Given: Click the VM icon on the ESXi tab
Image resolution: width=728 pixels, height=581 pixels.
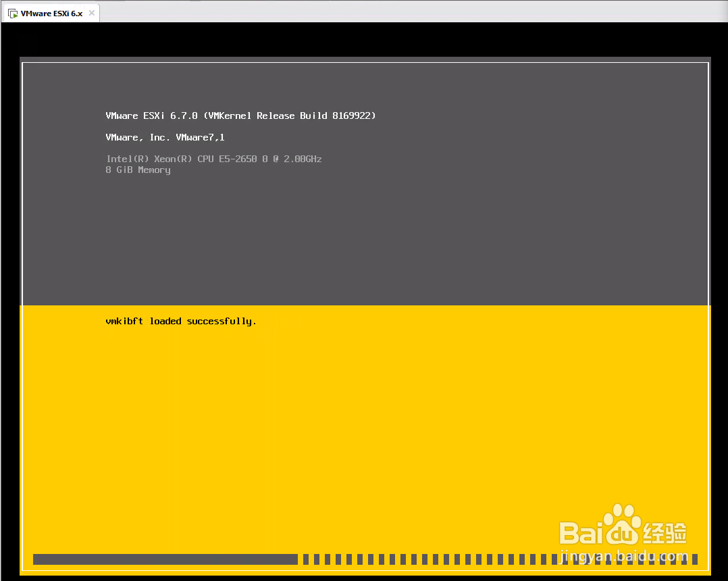Looking at the screenshot, I should pyautogui.click(x=13, y=14).
